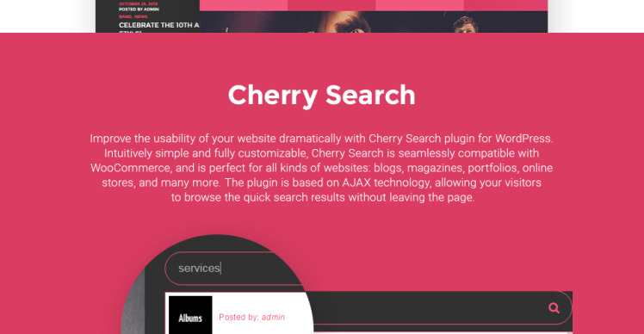Viewport: 644px width, 334px height.
Task: Click the October 25, 2018 post date
Action: tap(138, 3)
